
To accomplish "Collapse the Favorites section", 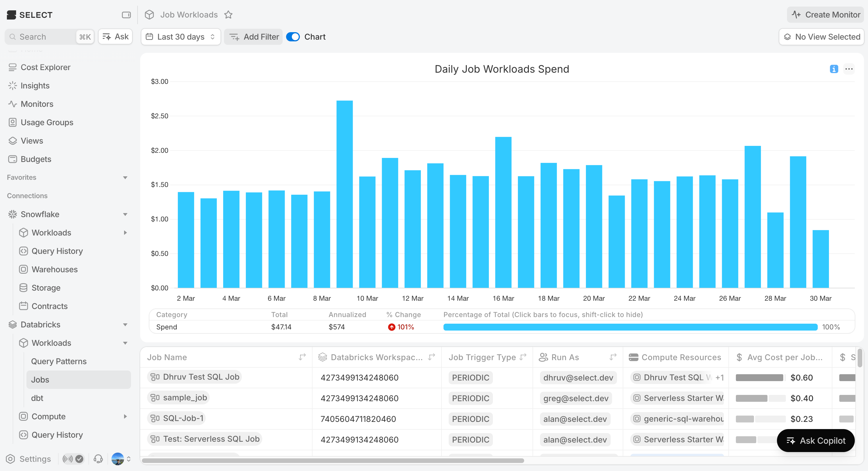I will (125, 177).
